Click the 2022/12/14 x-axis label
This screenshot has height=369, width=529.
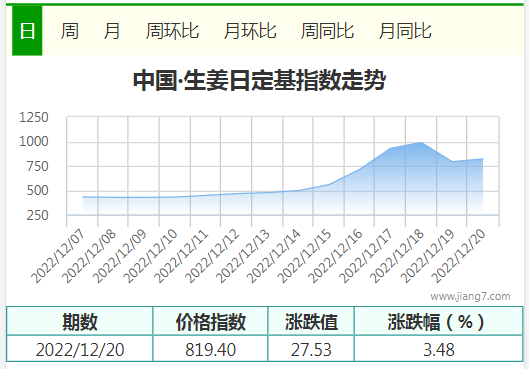pos(273,256)
